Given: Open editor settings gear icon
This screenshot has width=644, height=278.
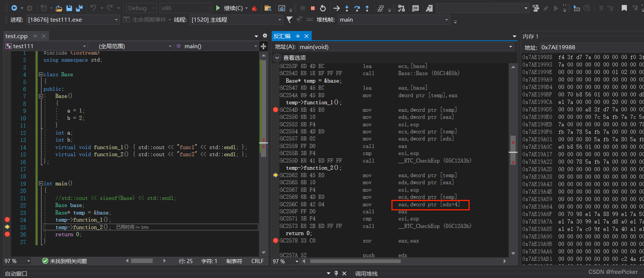Looking at the screenshot, I should 265,36.
